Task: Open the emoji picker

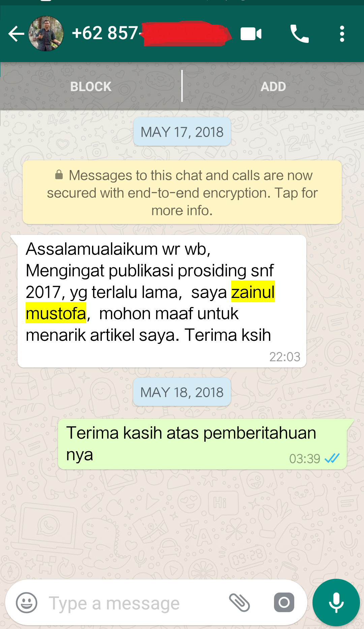Action: [27, 603]
